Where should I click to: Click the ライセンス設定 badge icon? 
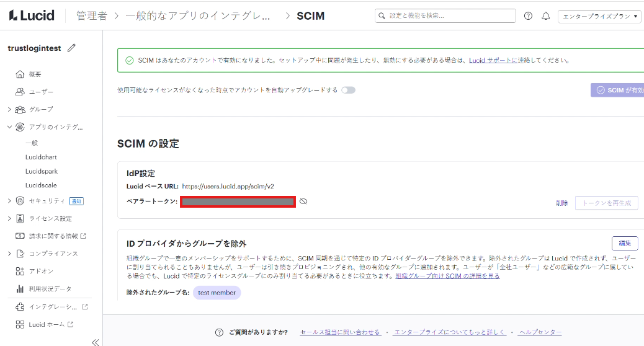(x=20, y=218)
